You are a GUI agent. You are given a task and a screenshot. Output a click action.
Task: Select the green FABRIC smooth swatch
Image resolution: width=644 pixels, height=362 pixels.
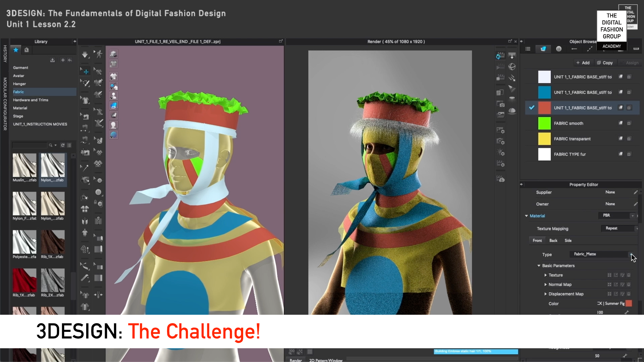(544, 123)
